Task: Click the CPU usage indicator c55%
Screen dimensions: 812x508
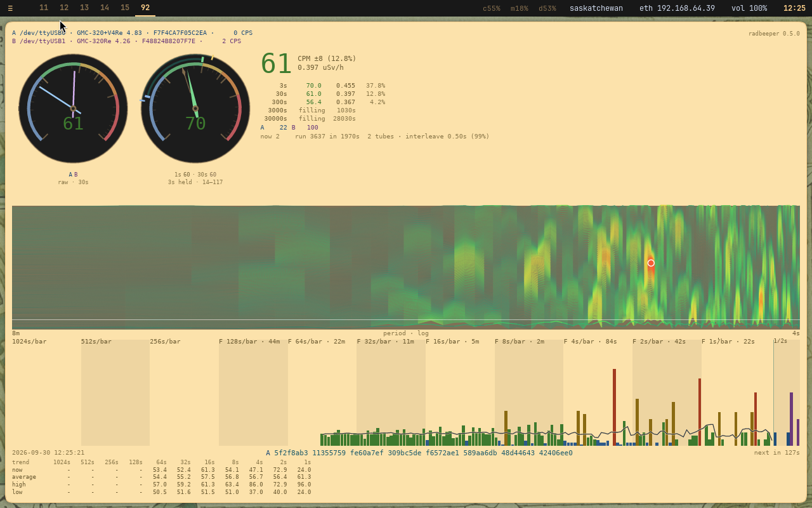Action: [x=492, y=8]
